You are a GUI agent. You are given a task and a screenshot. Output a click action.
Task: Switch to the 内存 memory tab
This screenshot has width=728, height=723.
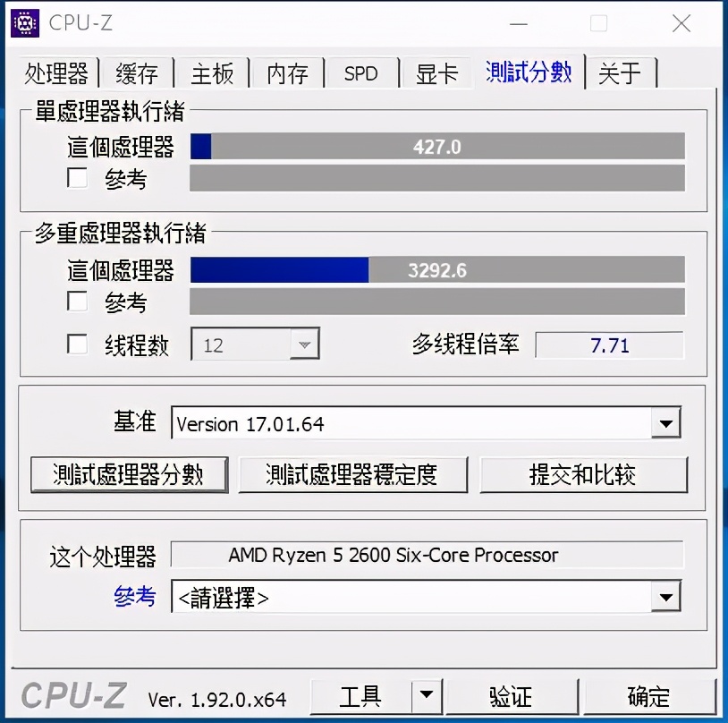tap(286, 73)
